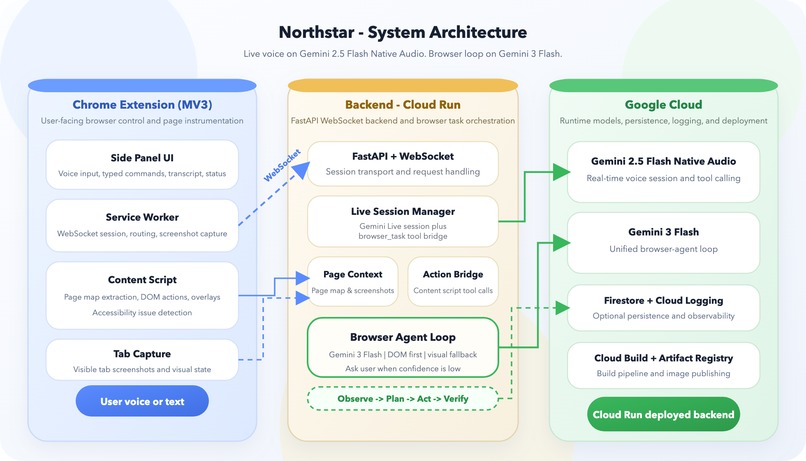The width and height of the screenshot is (806, 461).
Task: Open the Cloud Build + Artifact Registry card
Action: point(663,365)
